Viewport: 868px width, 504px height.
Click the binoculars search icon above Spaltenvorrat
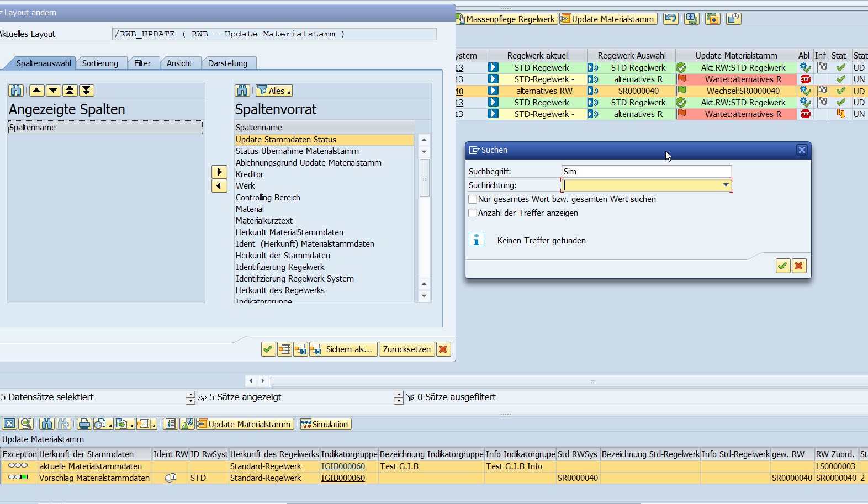point(242,91)
